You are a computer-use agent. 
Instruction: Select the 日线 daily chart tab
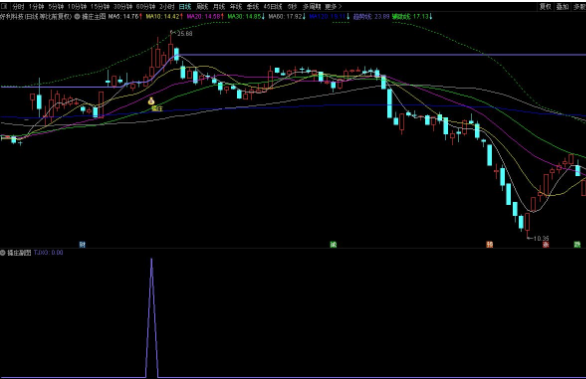[x=185, y=6]
